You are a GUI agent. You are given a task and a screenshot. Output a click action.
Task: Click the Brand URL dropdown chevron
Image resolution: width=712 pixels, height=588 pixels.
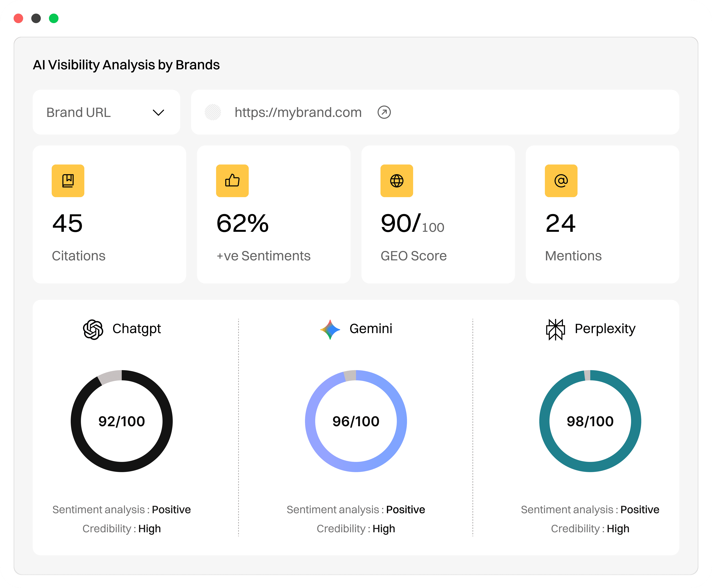(158, 113)
